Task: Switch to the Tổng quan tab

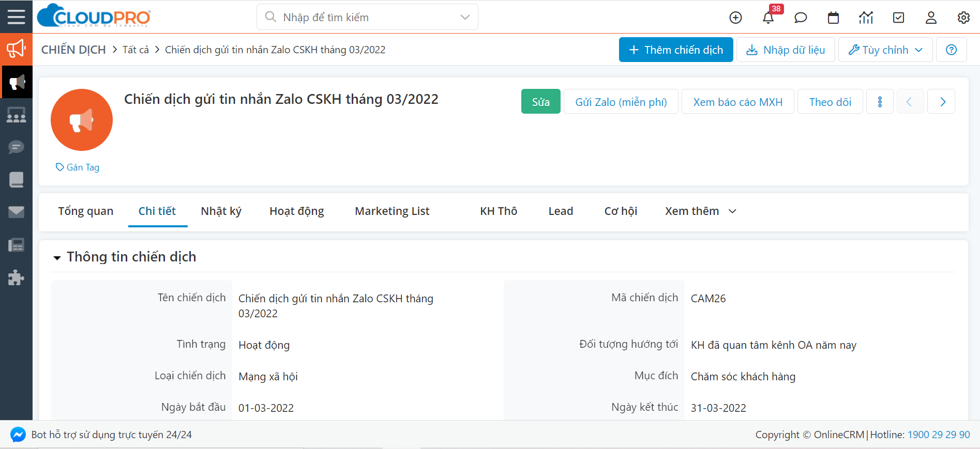Action: tap(85, 211)
